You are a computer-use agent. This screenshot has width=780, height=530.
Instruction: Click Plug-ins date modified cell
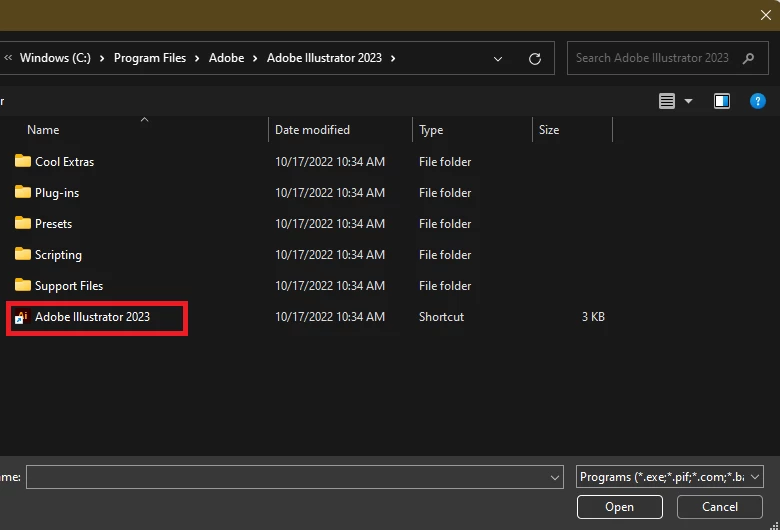click(x=330, y=193)
